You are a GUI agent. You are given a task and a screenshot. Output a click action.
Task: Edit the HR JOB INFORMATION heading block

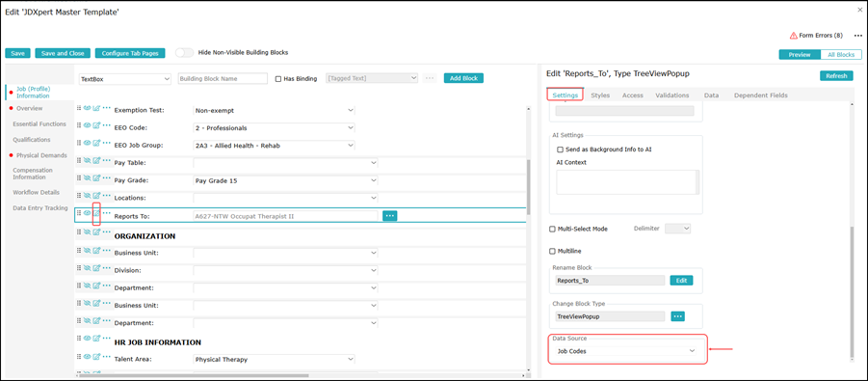96,340
